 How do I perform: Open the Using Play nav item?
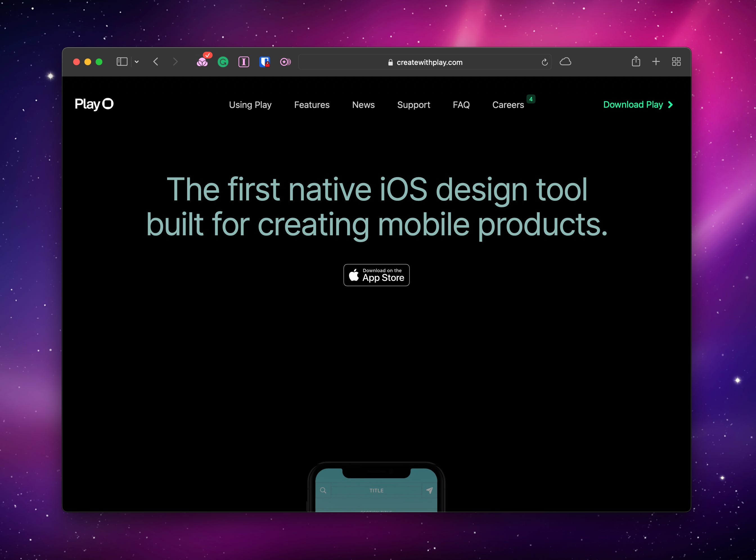(250, 105)
